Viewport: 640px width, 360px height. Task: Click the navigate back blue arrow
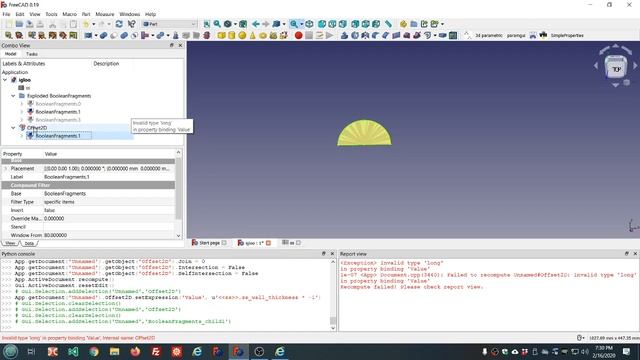pyautogui.click(x=256, y=24)
